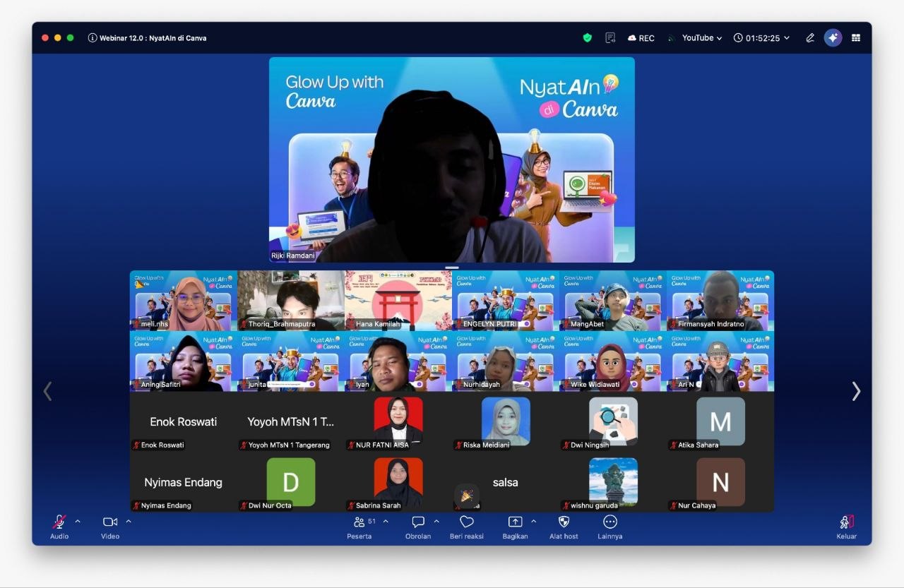Select Wike Widiawati avatar tile

(613, 361)
